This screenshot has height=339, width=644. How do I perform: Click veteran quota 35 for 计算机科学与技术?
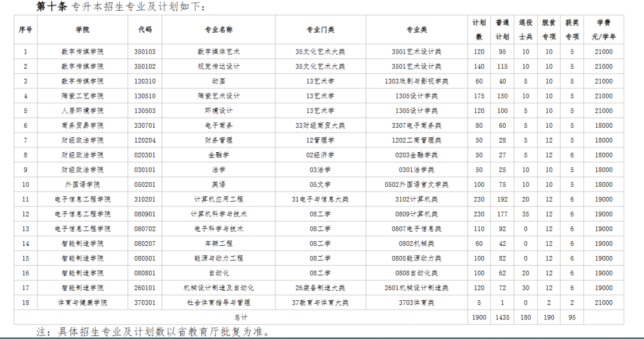coord(526,214)
